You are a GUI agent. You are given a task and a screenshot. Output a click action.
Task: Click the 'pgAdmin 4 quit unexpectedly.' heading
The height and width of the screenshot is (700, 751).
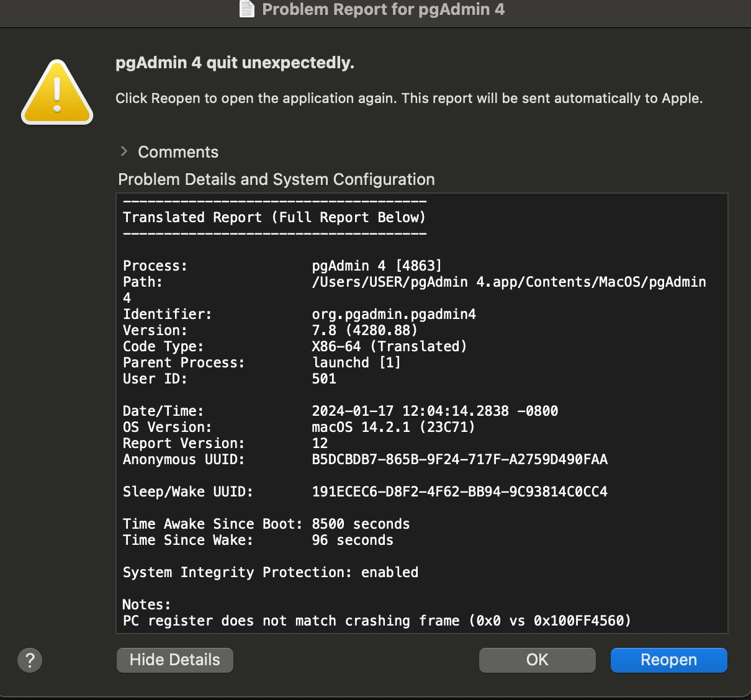[x=235, y=63]
